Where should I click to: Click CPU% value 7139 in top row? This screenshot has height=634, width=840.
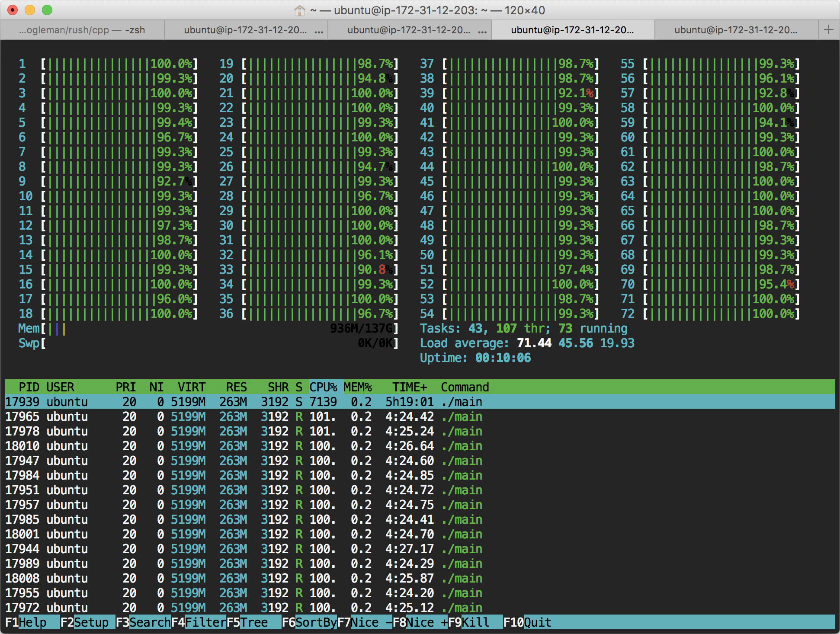(x=323, y=402)
